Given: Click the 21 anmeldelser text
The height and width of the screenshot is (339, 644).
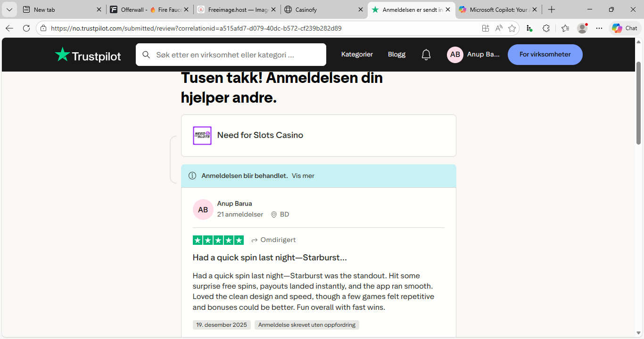Looking at the screenshot, I should pos(240,215).
